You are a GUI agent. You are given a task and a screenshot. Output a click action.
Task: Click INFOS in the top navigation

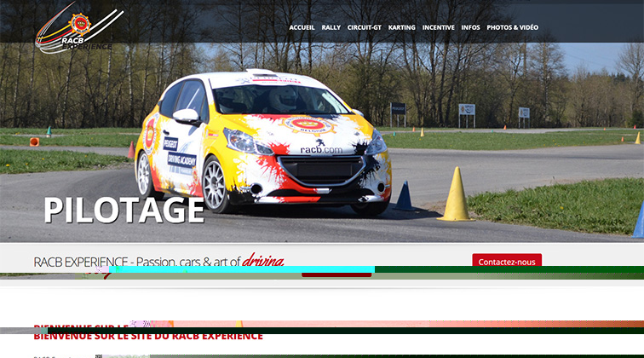[x=471, y=27]
